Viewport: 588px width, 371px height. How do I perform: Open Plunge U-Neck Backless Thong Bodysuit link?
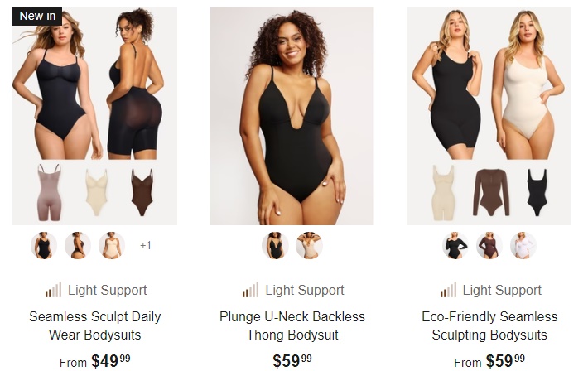292,325
